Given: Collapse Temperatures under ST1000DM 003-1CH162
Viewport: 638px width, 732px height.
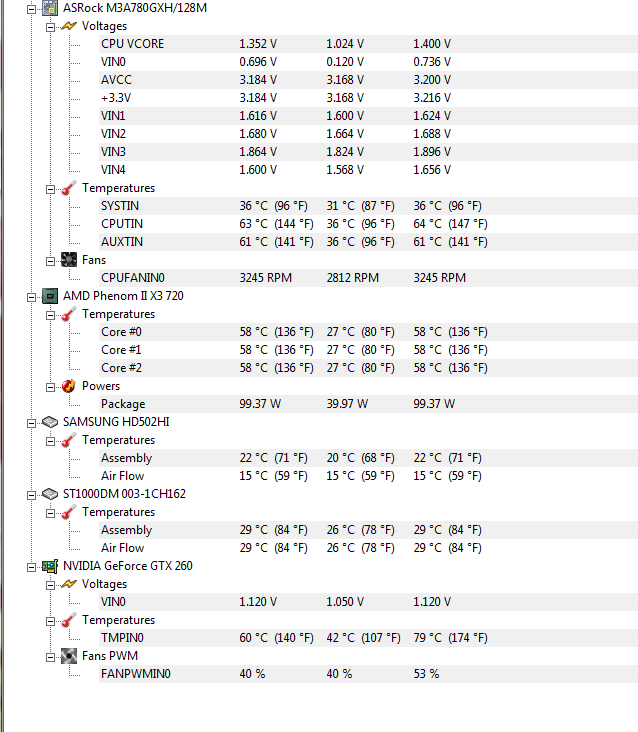Looking at the screenshot, I should pyautogui.click(x=51, y=512).
